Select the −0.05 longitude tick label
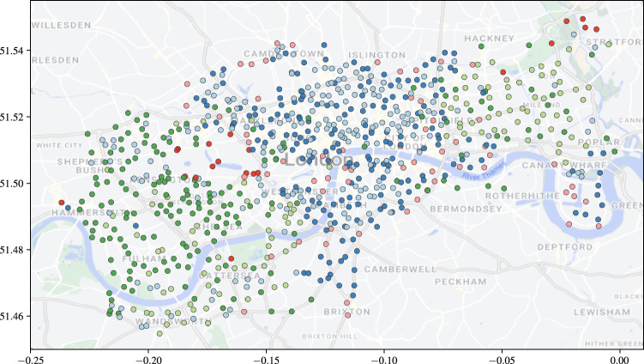The width and height of the screenshot is (644, 364). (502, 361)
